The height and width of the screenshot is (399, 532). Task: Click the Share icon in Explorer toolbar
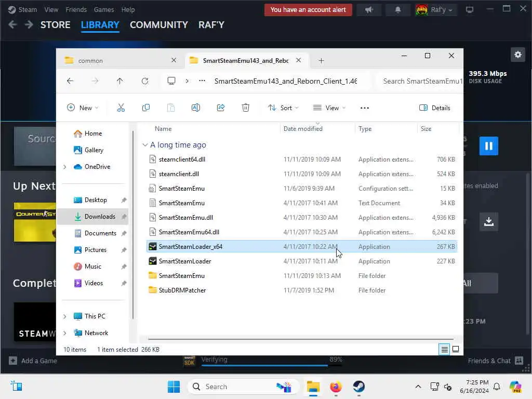(221, 108)
